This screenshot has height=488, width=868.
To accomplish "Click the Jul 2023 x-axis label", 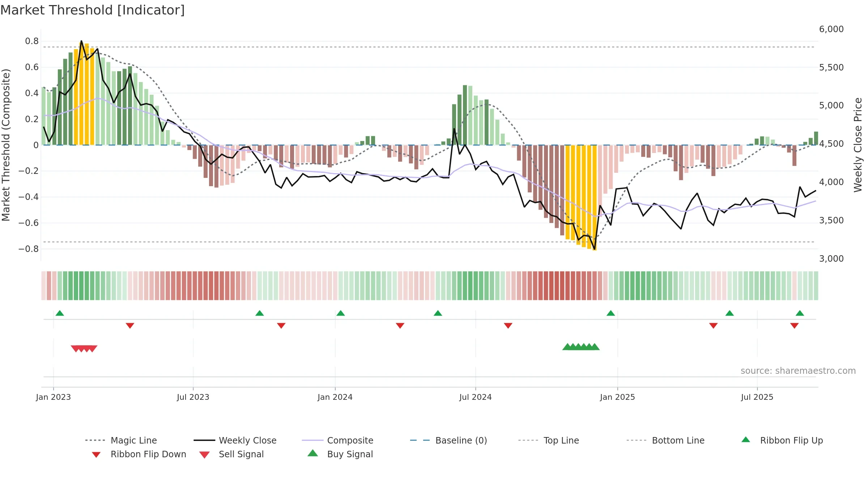I will 193,397.
